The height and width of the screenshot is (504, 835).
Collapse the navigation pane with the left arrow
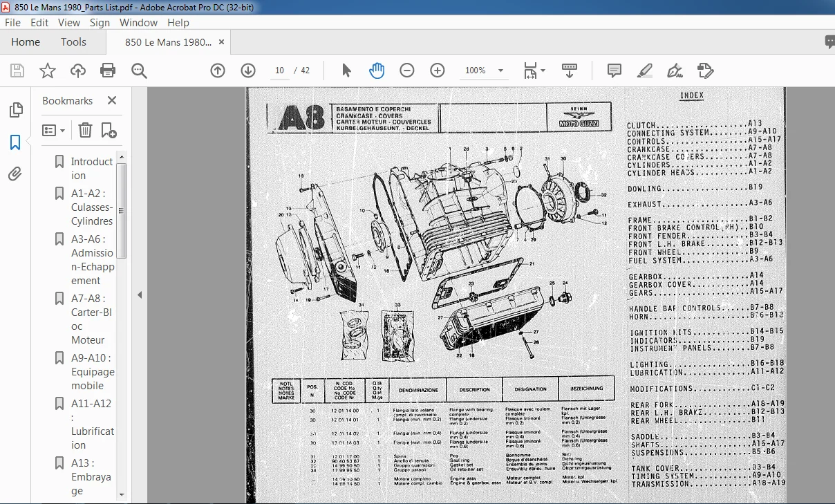click(x=139, y=295)
